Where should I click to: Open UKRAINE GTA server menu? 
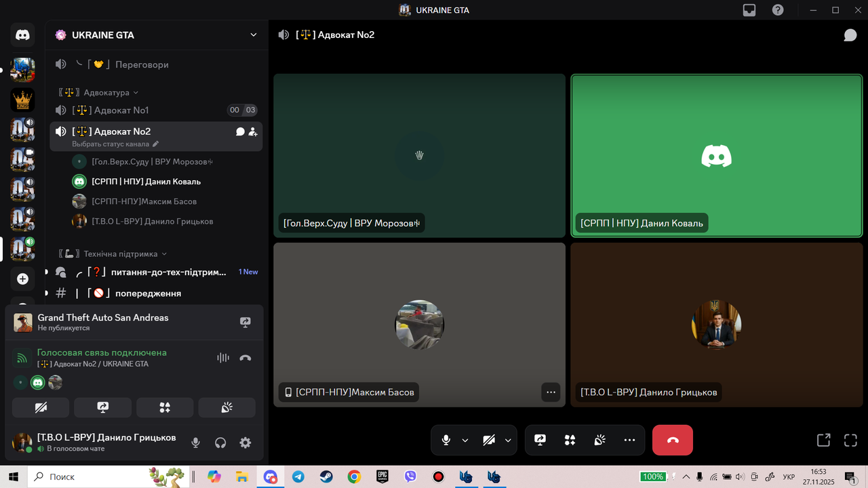[157, 35]
